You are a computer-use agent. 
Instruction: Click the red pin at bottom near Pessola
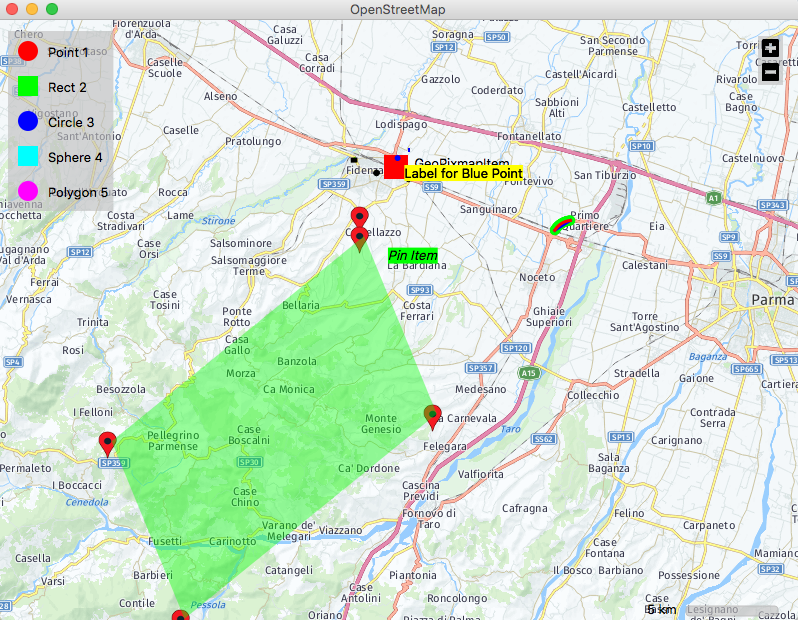pyautogui.click(x=181, y=615)
